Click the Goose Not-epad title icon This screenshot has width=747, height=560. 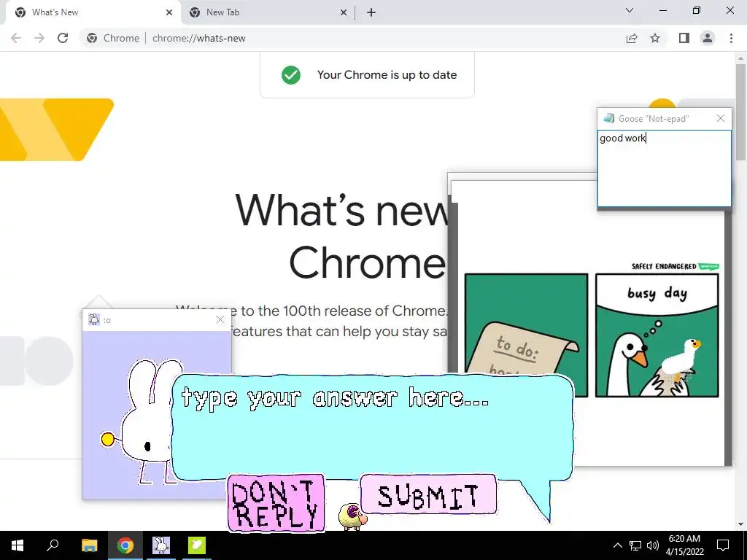[608, 118]
